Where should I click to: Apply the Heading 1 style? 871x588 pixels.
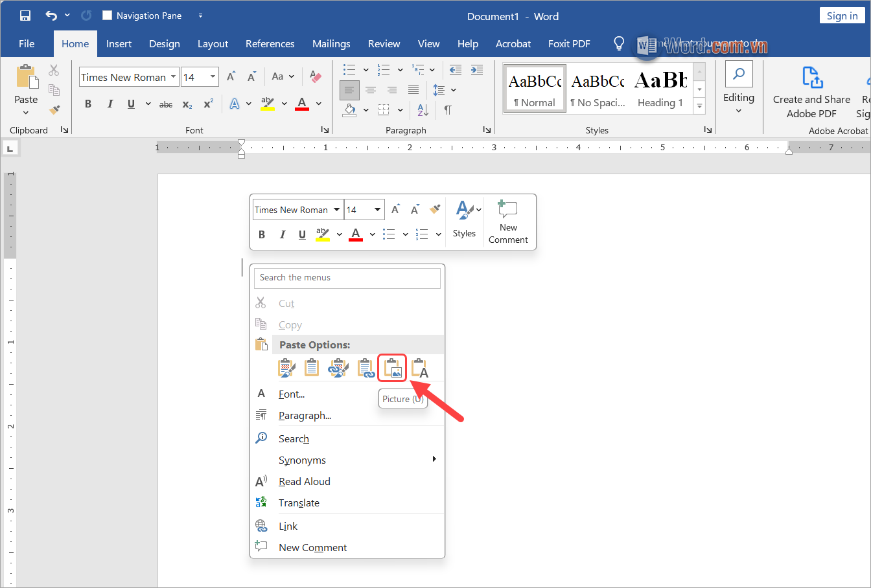tap(660, 89)
